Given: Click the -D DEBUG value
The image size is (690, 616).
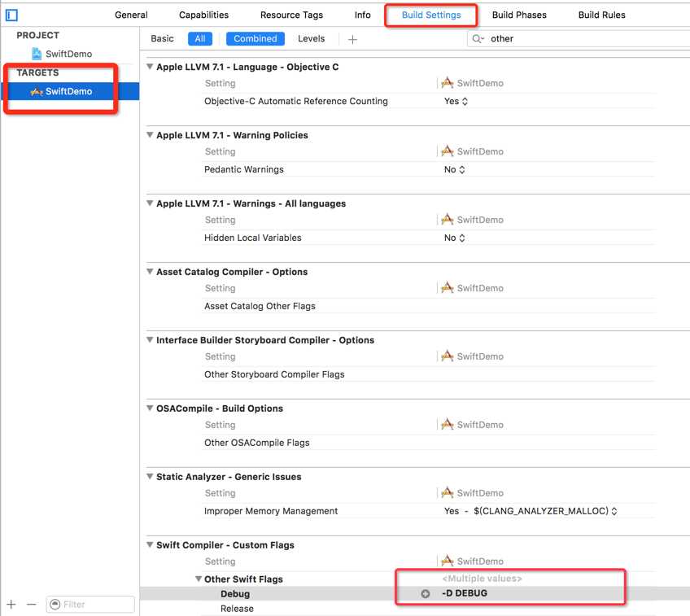Looking at the screenshot, I should (x=465, y=593).
